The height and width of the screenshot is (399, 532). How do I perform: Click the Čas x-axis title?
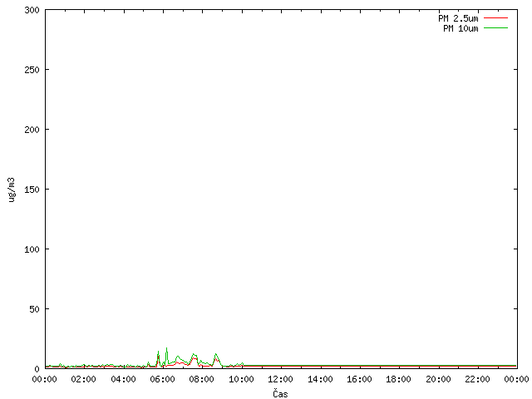click(280, 393)
